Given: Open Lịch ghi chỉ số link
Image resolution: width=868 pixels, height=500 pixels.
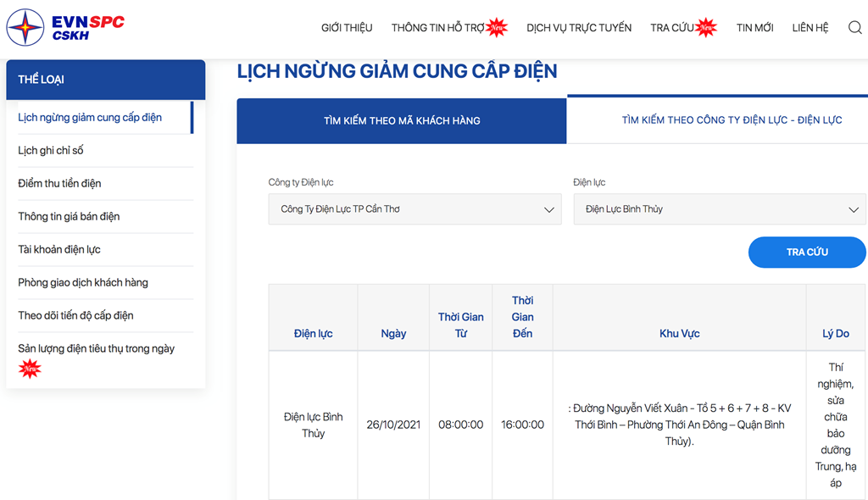Looking at the screenshot, I should pyautogui.click(x=50, y=150).
